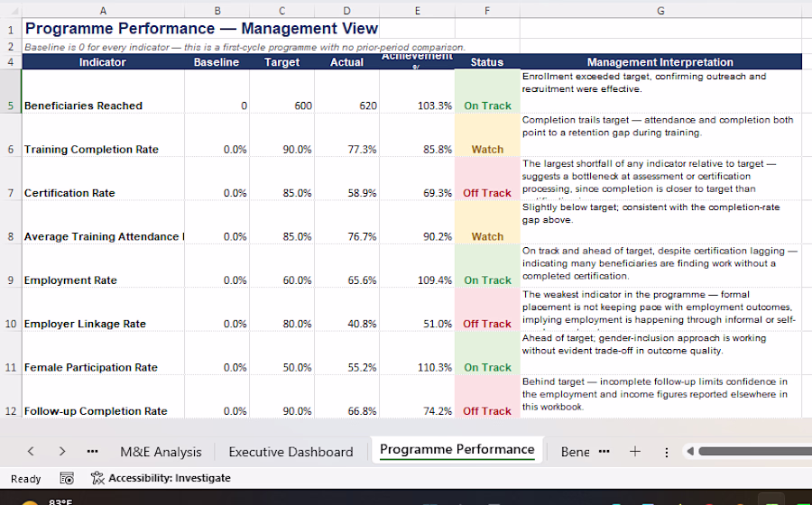
Task: Select column G header
Action: 660,11
